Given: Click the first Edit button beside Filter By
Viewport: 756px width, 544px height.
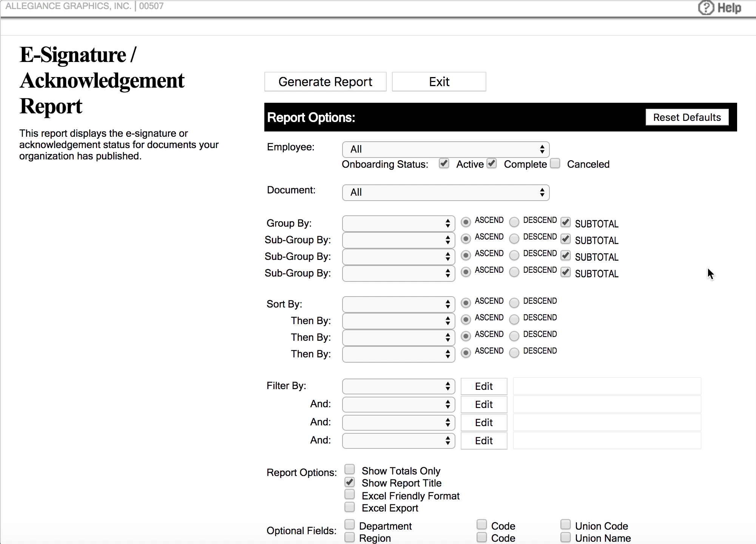Looking at the screenshot, I should (484, 386).
